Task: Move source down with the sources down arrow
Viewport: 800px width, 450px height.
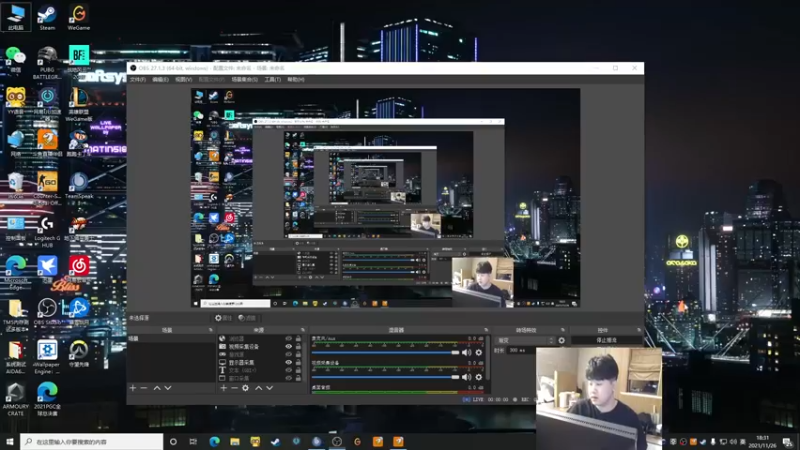Action: tap(269, 388)
